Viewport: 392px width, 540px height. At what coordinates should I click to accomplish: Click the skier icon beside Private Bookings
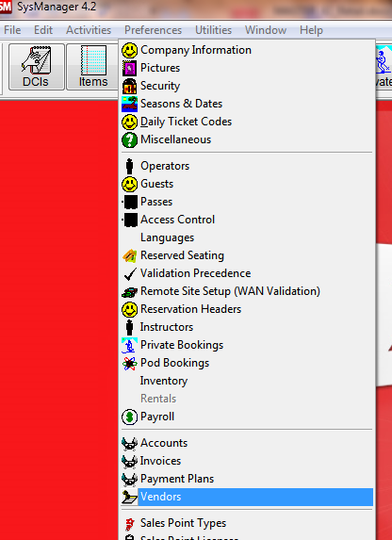(129, 346)
